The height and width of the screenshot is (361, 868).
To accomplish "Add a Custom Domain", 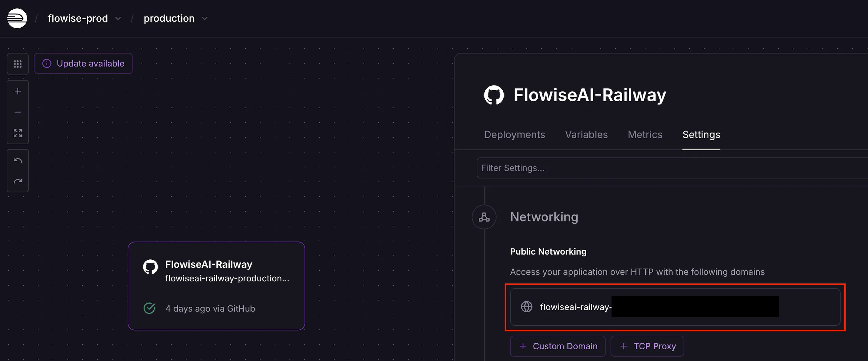I will [x=557, y=346].
